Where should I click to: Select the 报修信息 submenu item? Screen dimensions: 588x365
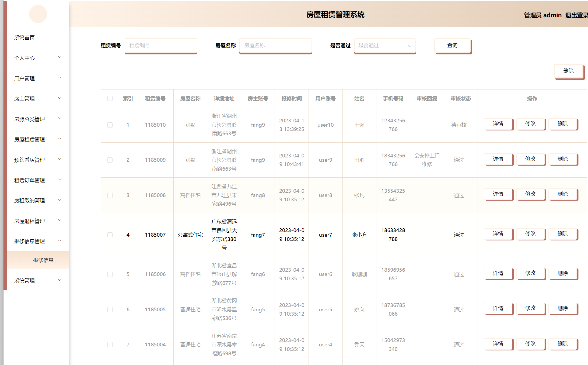43,260
